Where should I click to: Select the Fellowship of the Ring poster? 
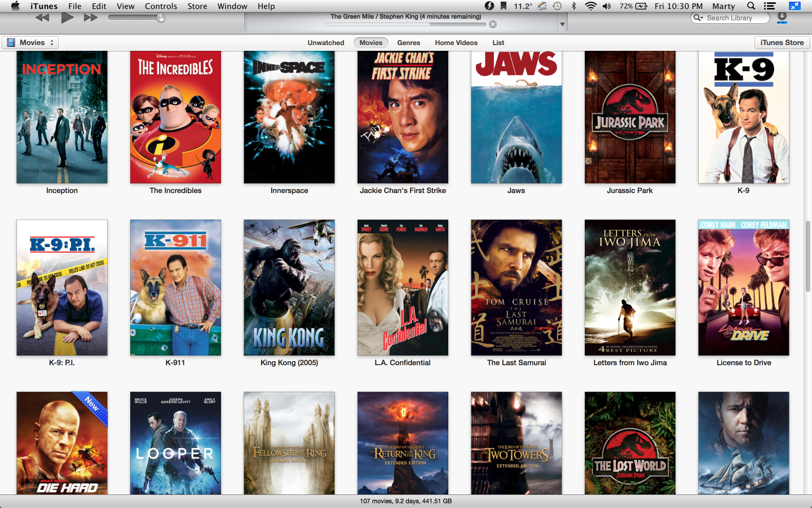(x=289, y=443)
